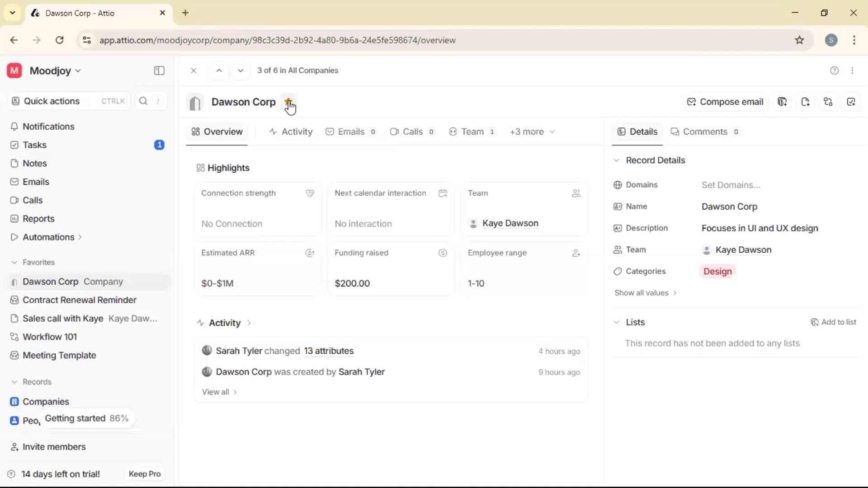Select the Design category tag
Viewport: 868px width, 488px height.
[717, 271]
